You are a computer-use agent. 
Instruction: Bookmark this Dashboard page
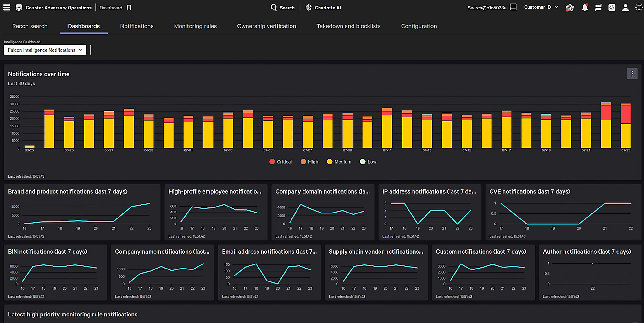[x=129, y=8]
